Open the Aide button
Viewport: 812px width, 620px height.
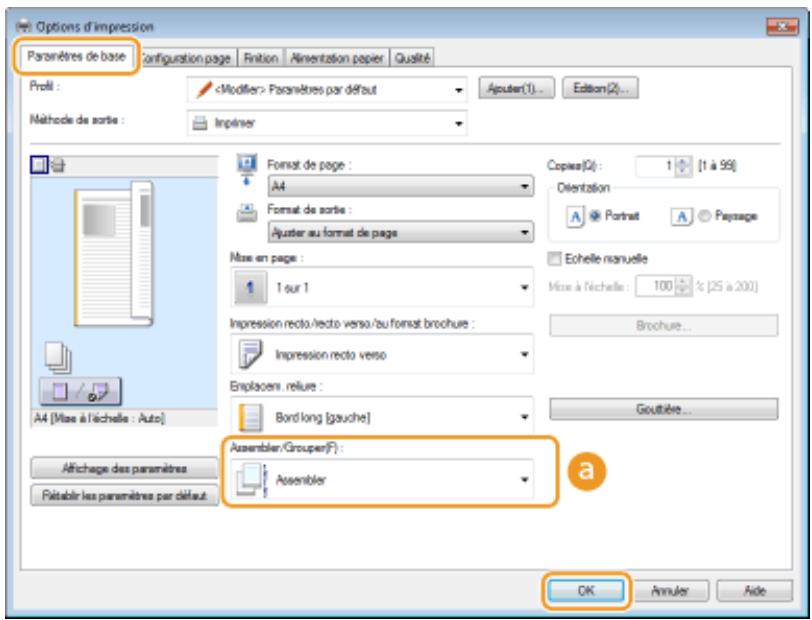755,590
